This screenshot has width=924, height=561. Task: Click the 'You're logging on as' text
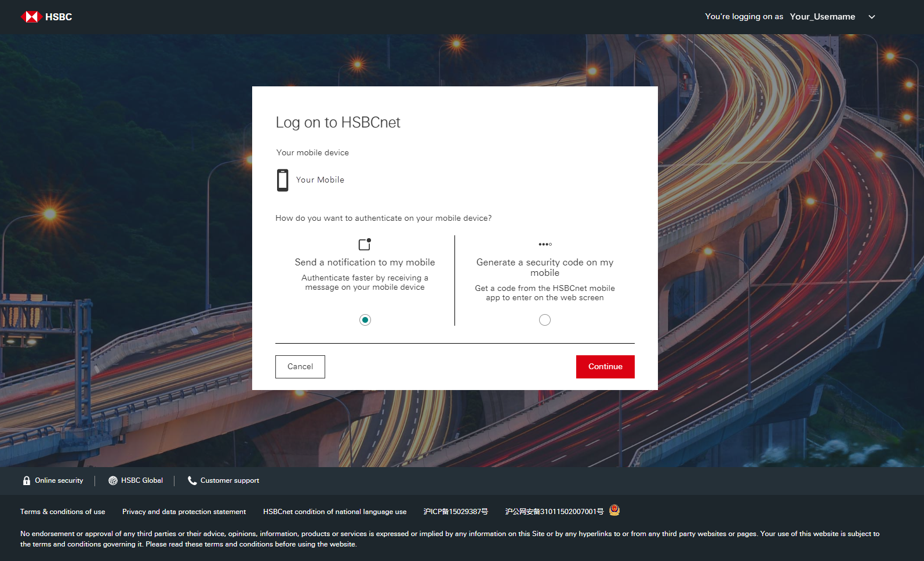[x=744, y=17]
